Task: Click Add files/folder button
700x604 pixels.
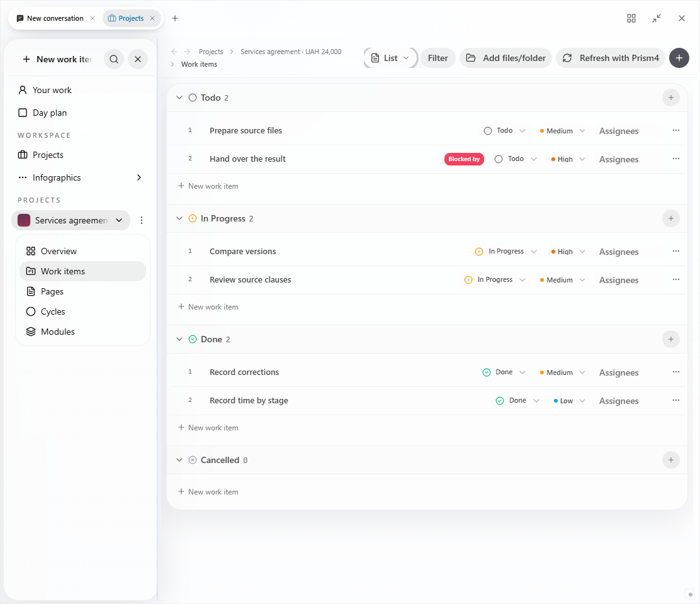Action: tap(506, 58)
